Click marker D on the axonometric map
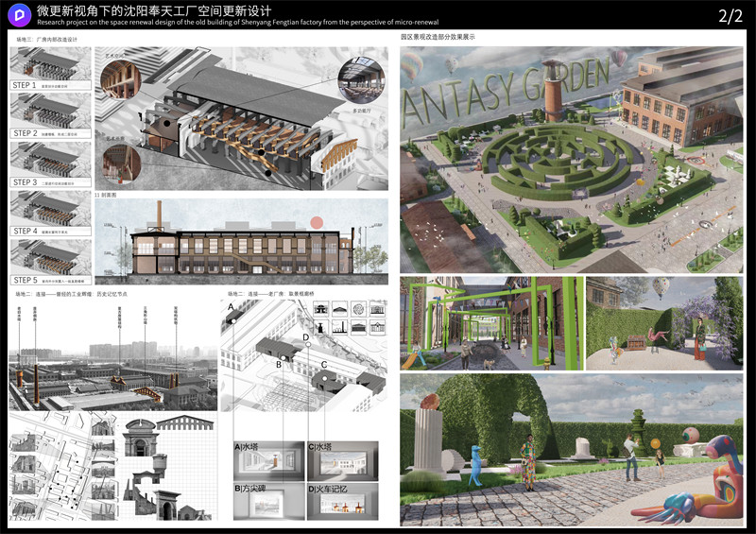The width and height of the screenshot is (756, 534). [305, 337]
